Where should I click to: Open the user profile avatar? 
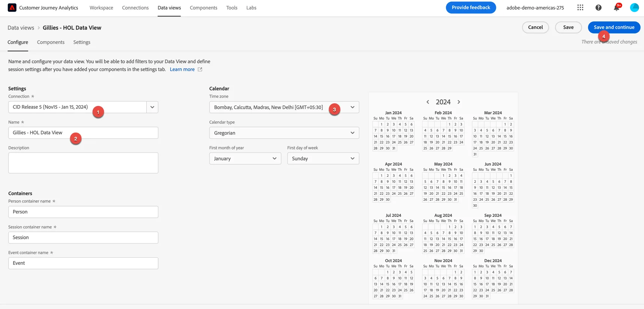(x=634, y=7)
